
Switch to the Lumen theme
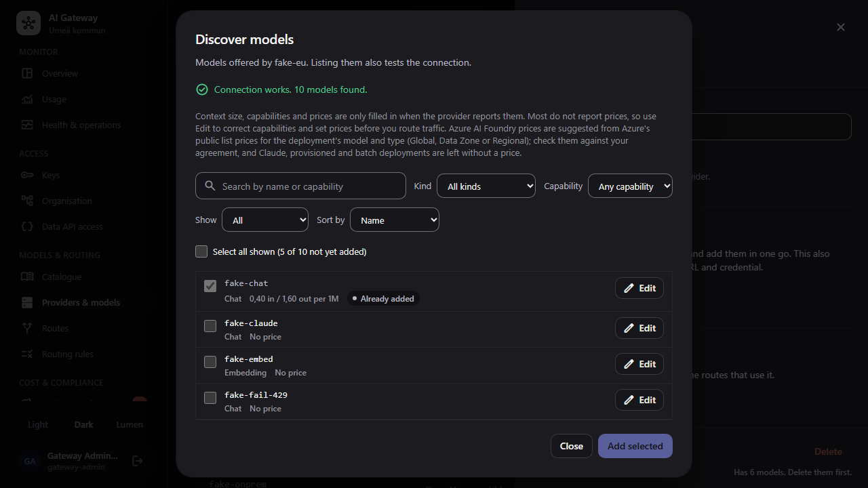coord(130,424)
